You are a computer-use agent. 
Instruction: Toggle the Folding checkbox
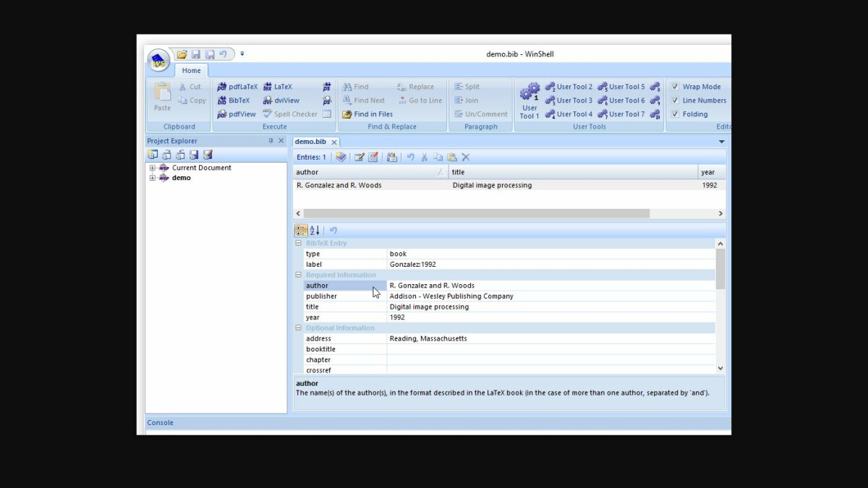[x=675, y=114]
